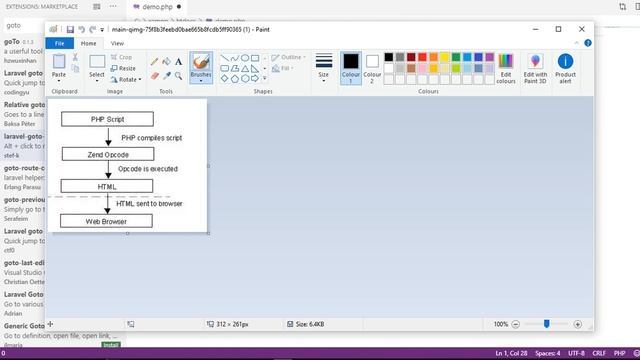Click the Undo arrow in title bar

pyautogui.click(x=82, y=29)
